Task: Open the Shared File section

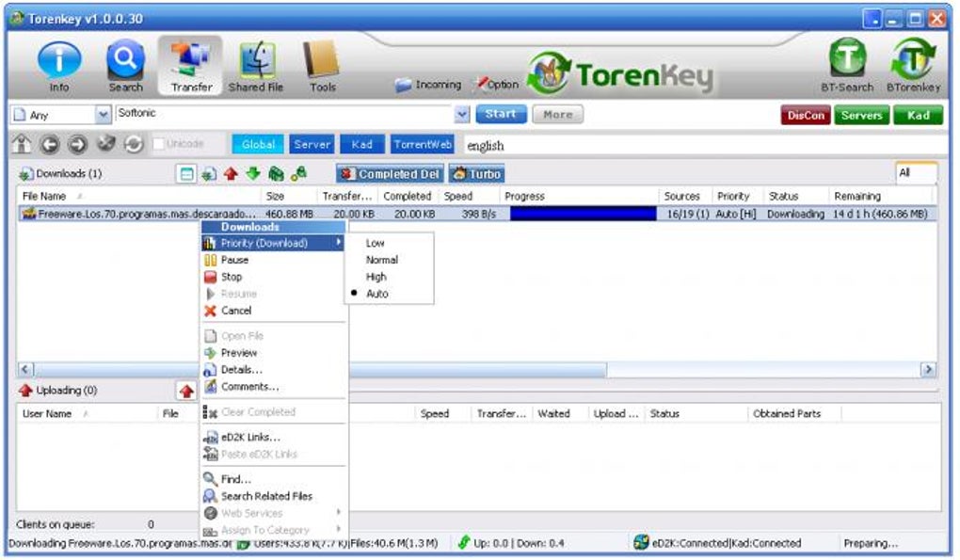Action: tap(256, 67)
